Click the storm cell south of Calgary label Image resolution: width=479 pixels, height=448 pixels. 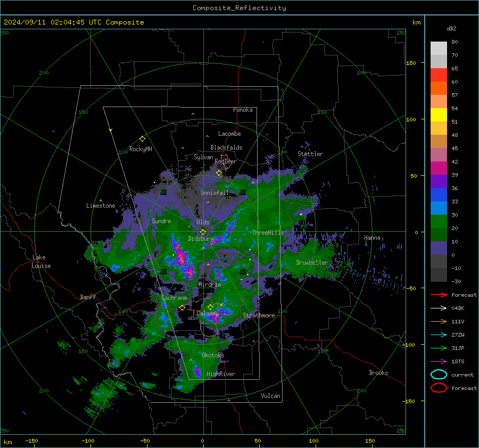215,319
